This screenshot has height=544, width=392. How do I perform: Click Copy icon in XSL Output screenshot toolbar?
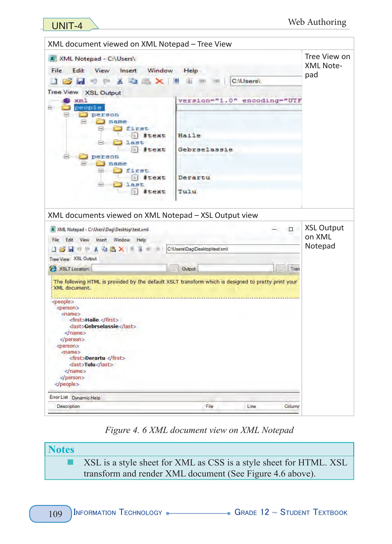coord(104,249)
